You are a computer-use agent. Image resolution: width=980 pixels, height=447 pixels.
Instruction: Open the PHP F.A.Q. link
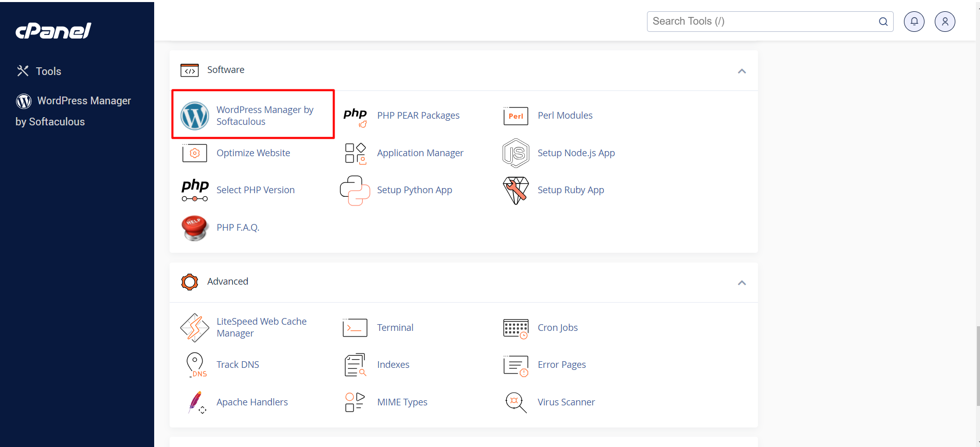[238, 228]
